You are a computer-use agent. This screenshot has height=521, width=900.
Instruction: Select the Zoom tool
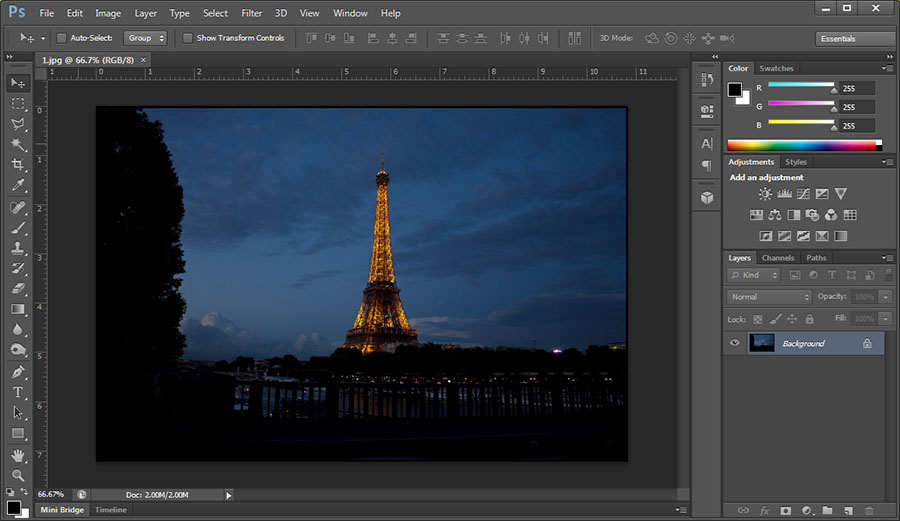(18, 475)
